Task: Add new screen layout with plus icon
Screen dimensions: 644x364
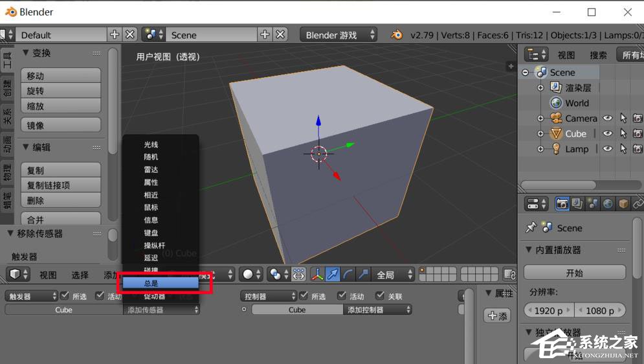Action: point(115,35)
